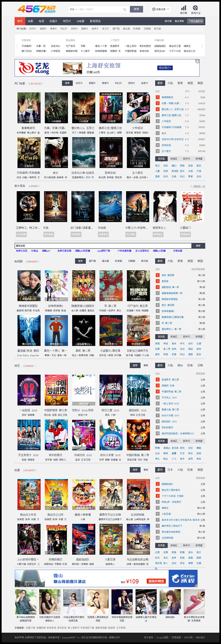This screenshot has width=221, height=644.
Task: Open the 电视 nav menu item
Action: 41,21
